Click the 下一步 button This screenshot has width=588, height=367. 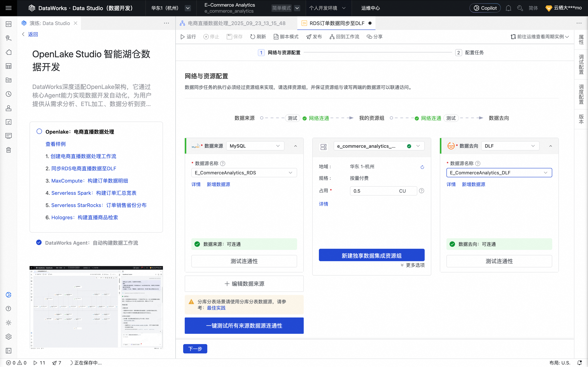[195, 349]
